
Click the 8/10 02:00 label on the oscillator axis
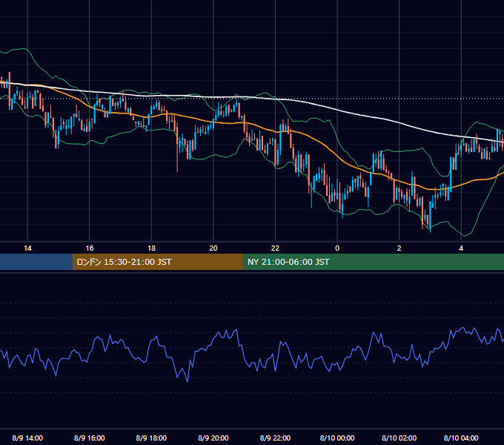coord(399,438)
